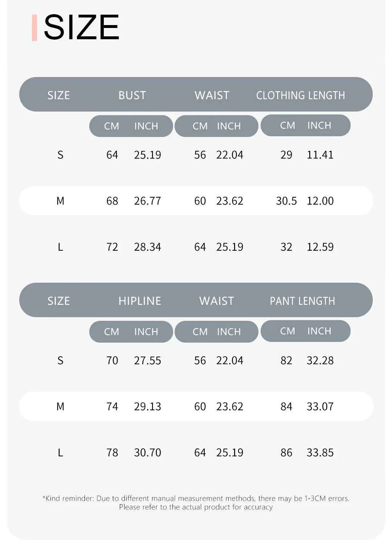392x545 pixels.
Task: Select the BUST column header
Action: 132,95
